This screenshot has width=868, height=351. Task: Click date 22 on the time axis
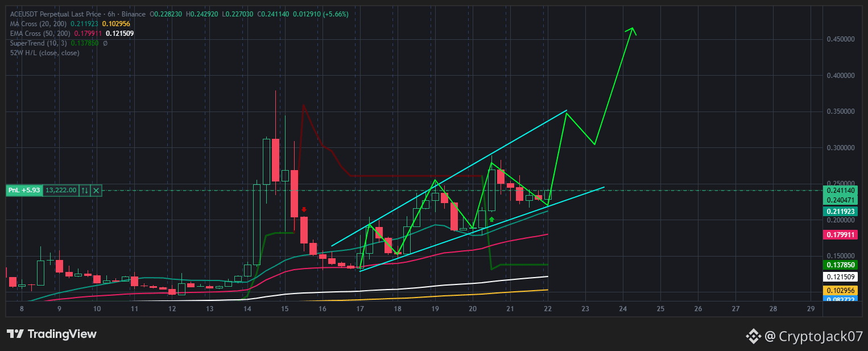[547, 309]
